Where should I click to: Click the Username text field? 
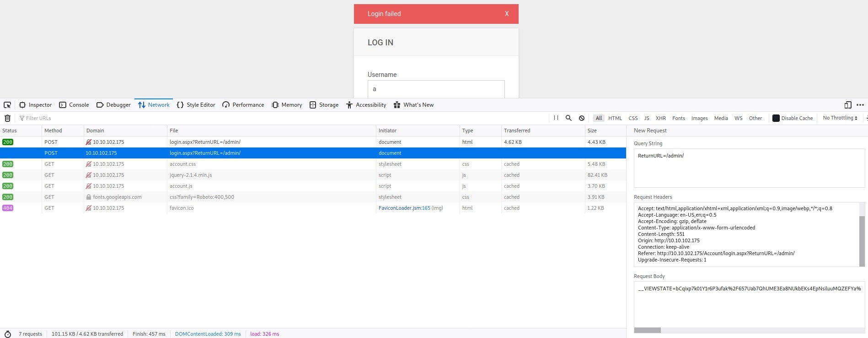pyautogui.click(x=436, y=89)
